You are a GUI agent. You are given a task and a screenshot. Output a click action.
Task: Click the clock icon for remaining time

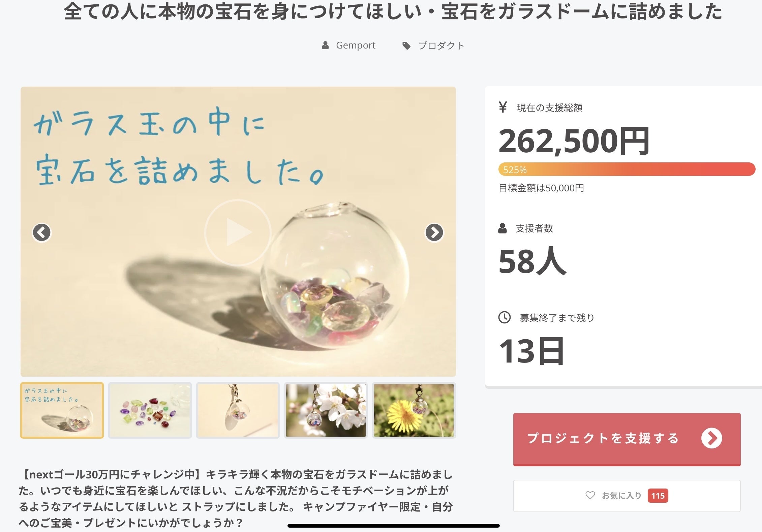tap(504, 317)
